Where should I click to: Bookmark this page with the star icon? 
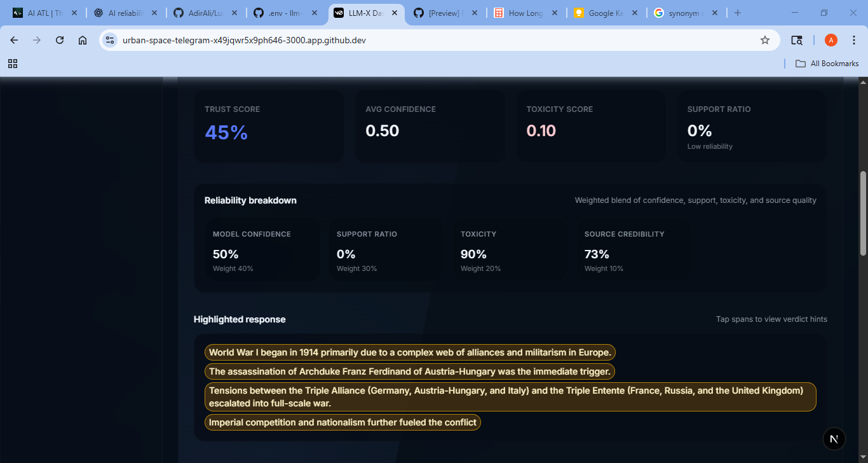(765, 40)
